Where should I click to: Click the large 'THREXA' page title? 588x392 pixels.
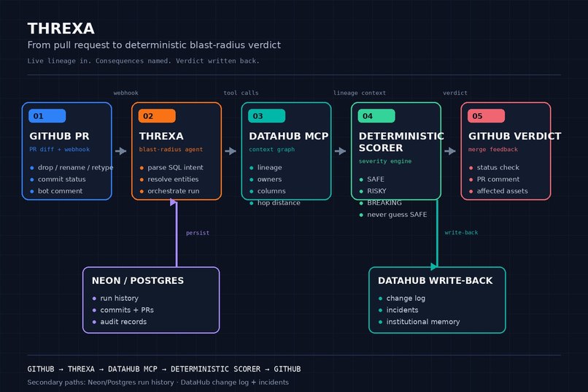point(61,28)
